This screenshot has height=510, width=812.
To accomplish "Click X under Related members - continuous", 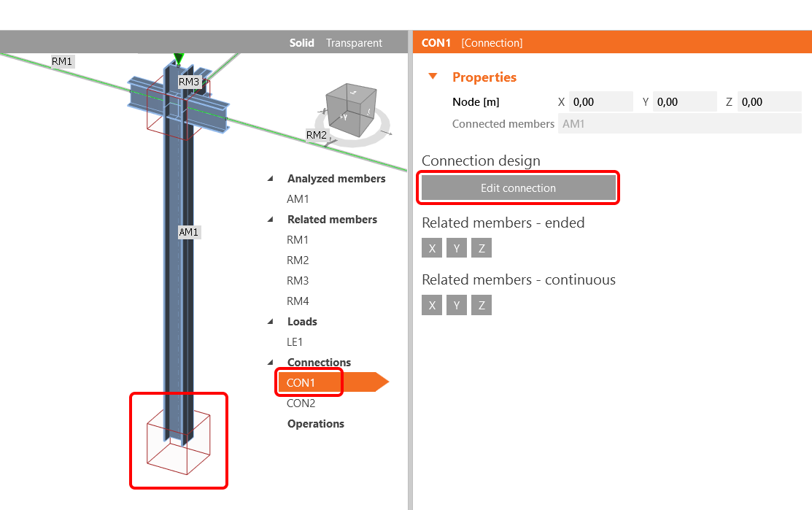I will coord(432,305).
